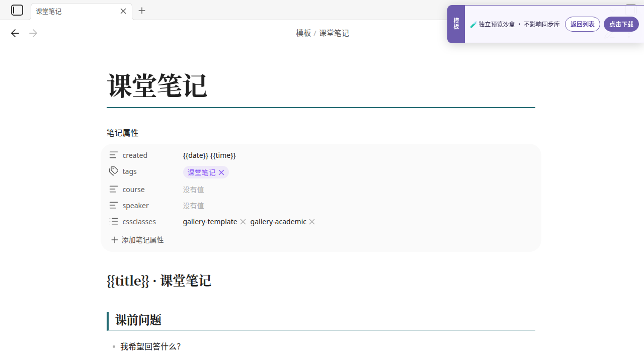Edit the created value {{date}} {{time}}
The width and height of the screenshot is (644, 362).
click(x=209, y=155)
